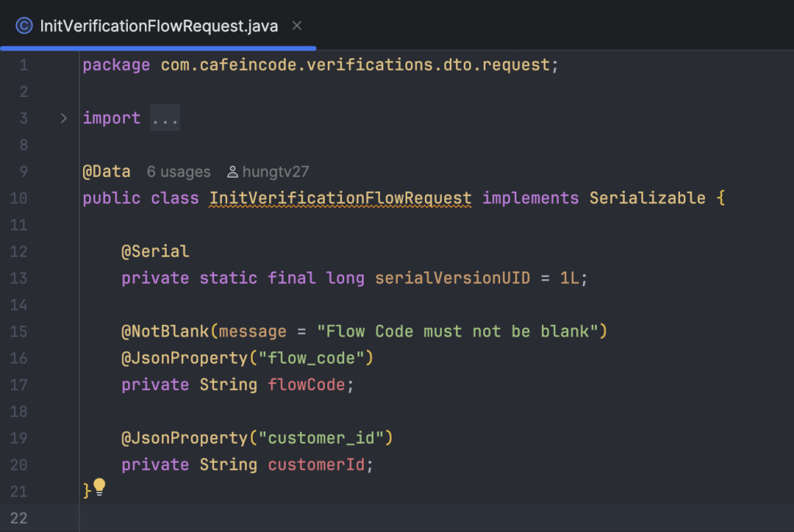Viewport: 794px width, 532px height.
Task: Click the "flow_code" string literal
Action: tap(311, 358)
